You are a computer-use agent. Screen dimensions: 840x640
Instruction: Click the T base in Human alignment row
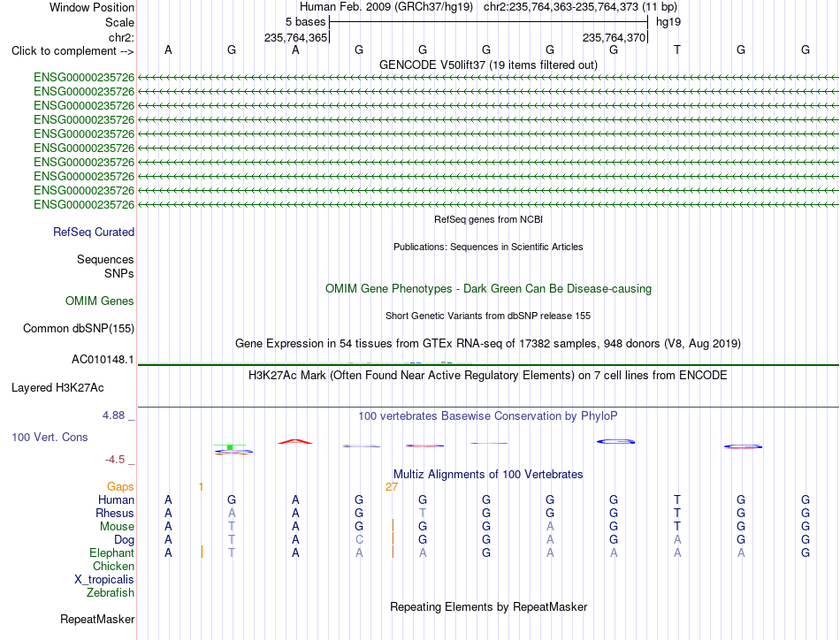677,499
